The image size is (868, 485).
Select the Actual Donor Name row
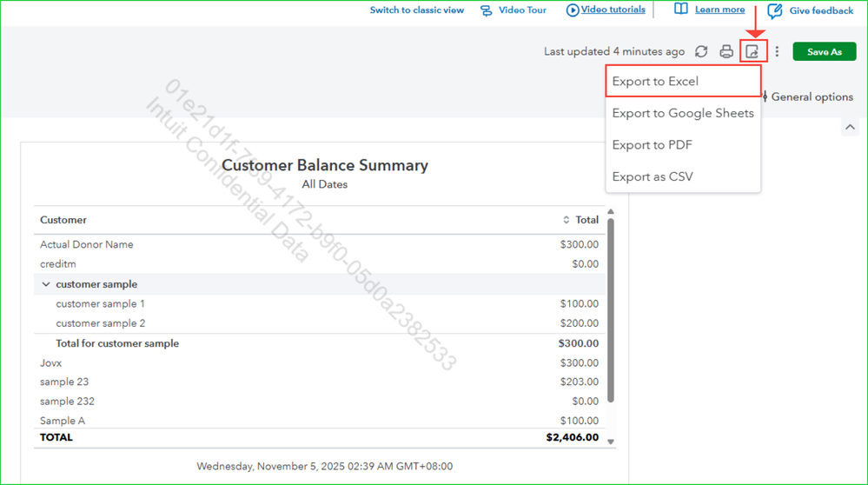pyautogui.click(x=320, y=244)
